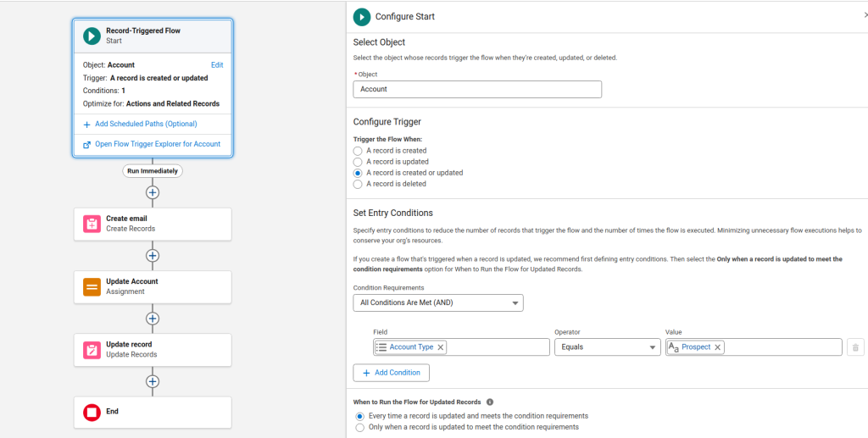Remove Account Type from the Field box
Screen dimensions: 868x438
441,347
